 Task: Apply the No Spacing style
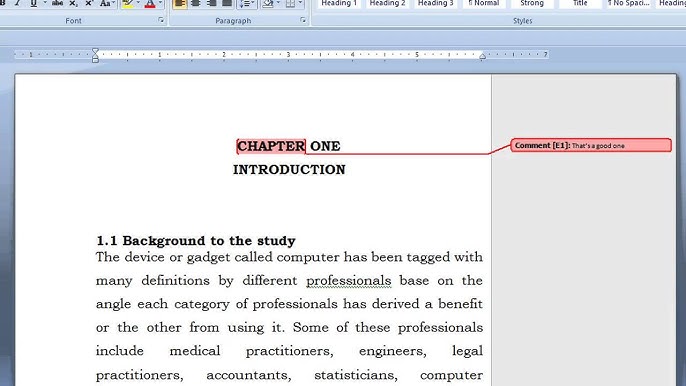tap(628, 4)
